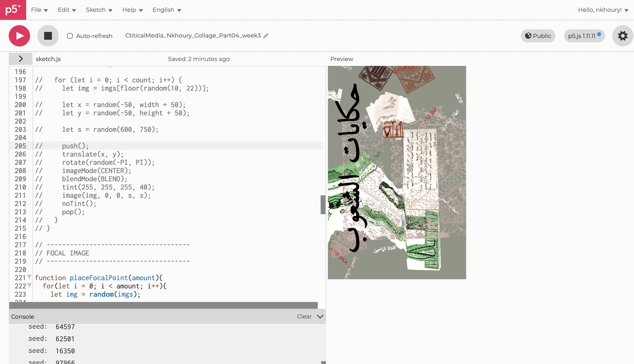Click the Preview panel label
Screen dimensions: 634x364
[x=342, y=59]
